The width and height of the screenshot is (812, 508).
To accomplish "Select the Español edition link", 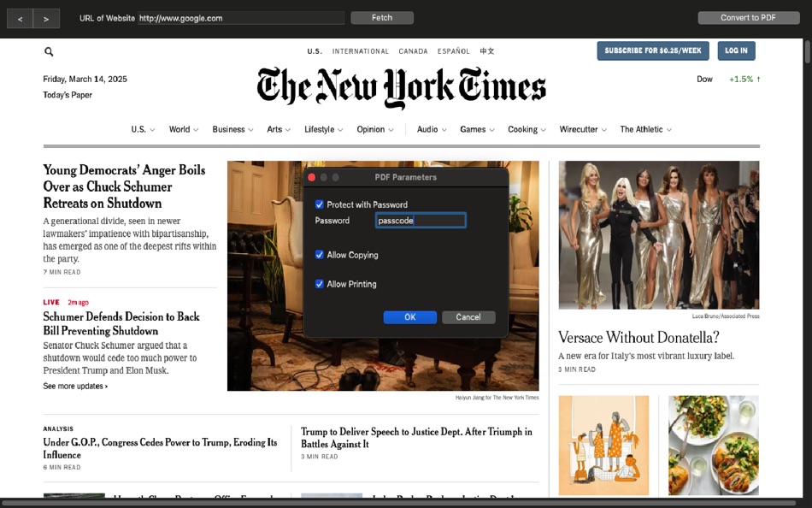I will coord(454,51).
